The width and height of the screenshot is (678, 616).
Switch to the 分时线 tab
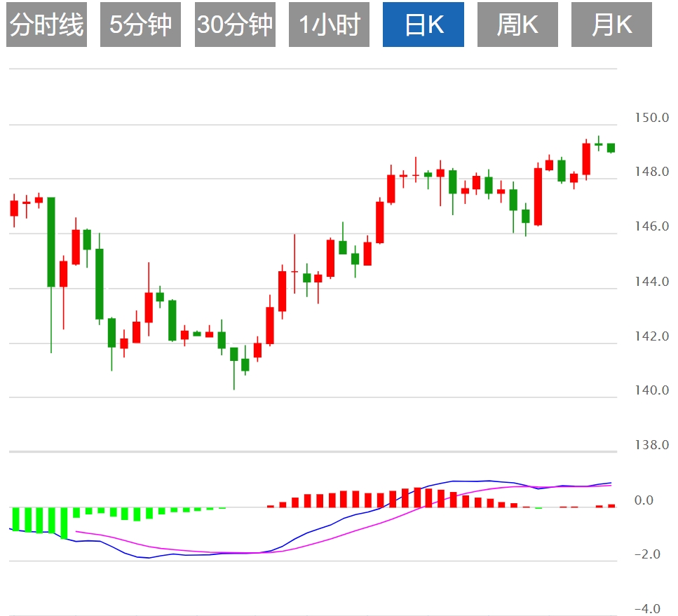pyautogui.click(x=47, y=25)
